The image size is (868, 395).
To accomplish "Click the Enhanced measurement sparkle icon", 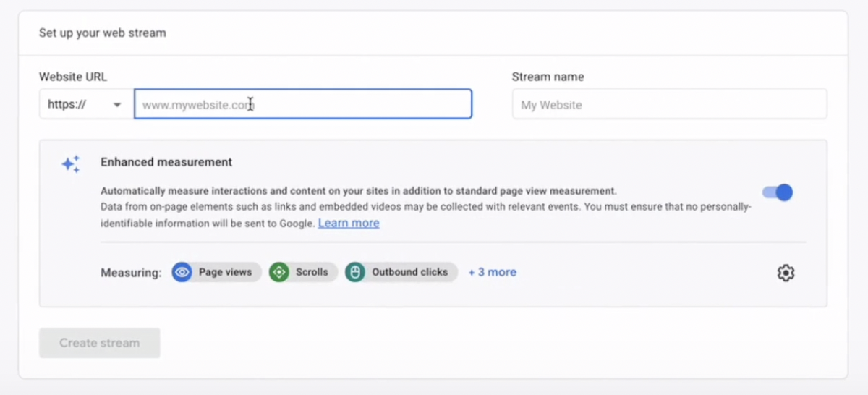I will point(70,164).
